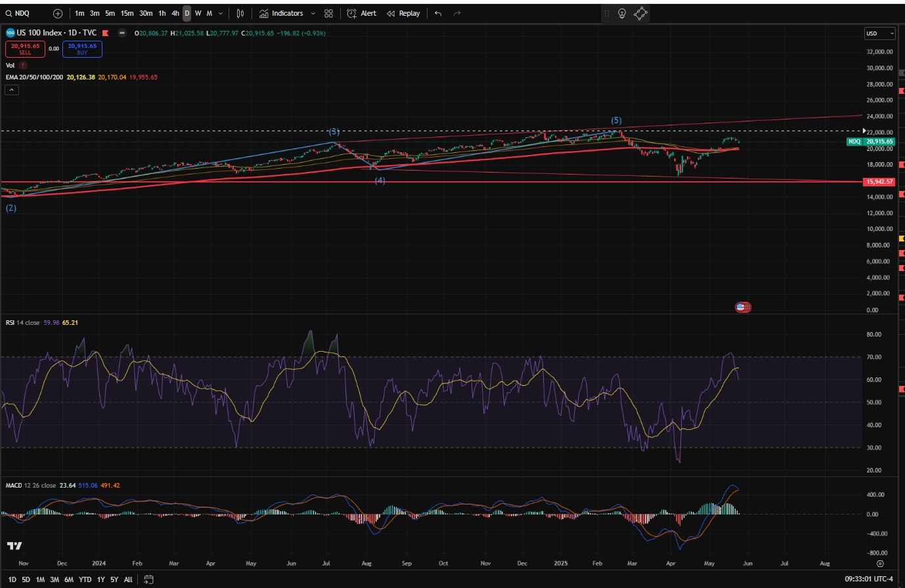This screenshot has width=905, height=588.
Task: Select the (4) Elliott wave label
Action: pyautogui.click(x=380, y=180)
